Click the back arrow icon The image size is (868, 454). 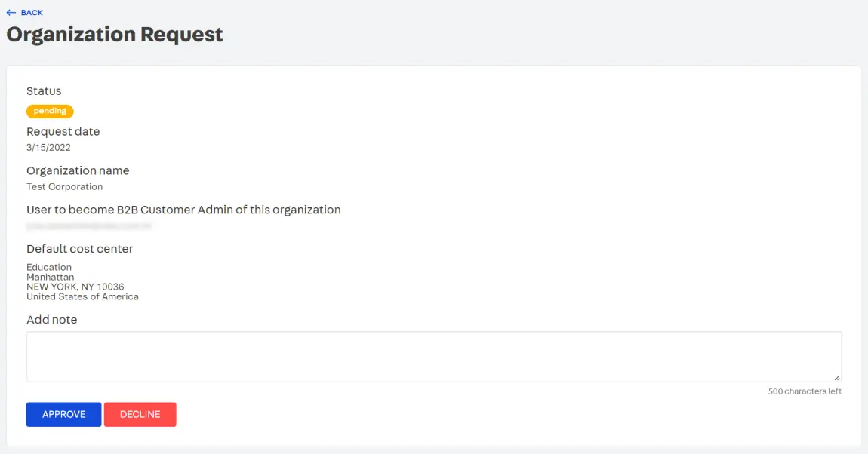(x=11, y=13)
